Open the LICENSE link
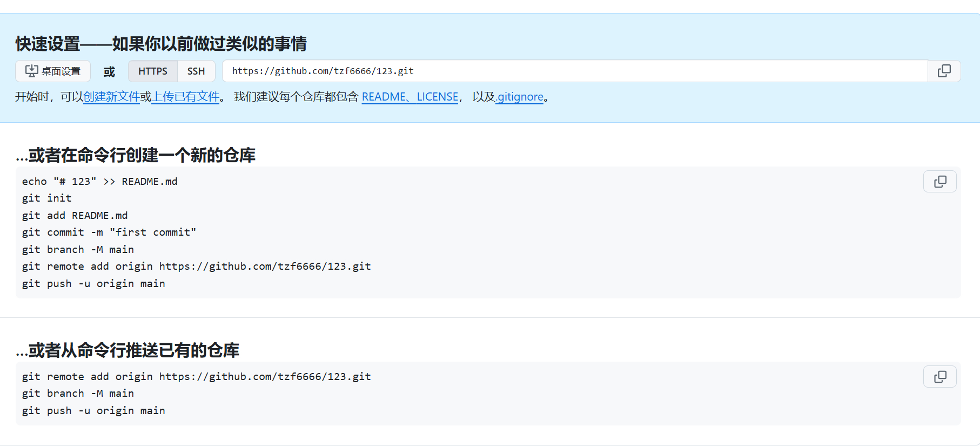This screenshot has height=446, width=980. (437, 97)
